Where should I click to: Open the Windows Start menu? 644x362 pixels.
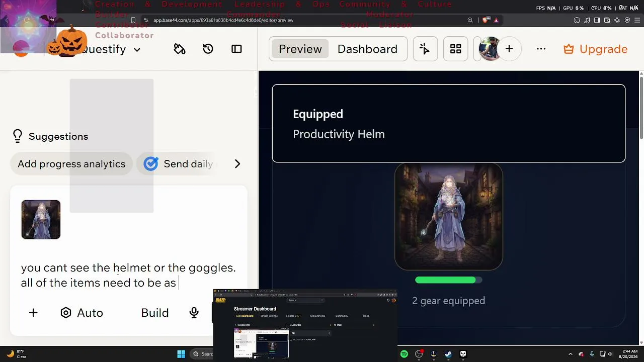pos(181,354)
